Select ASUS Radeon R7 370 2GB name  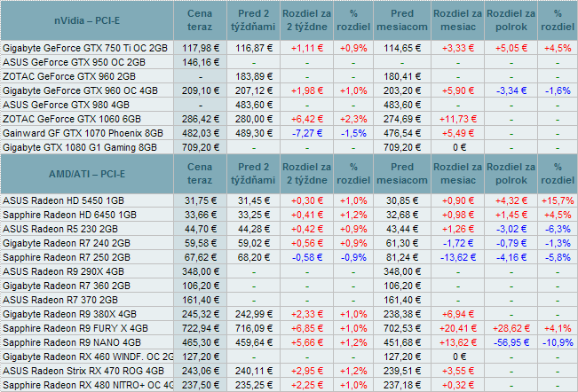coord(60,300)
